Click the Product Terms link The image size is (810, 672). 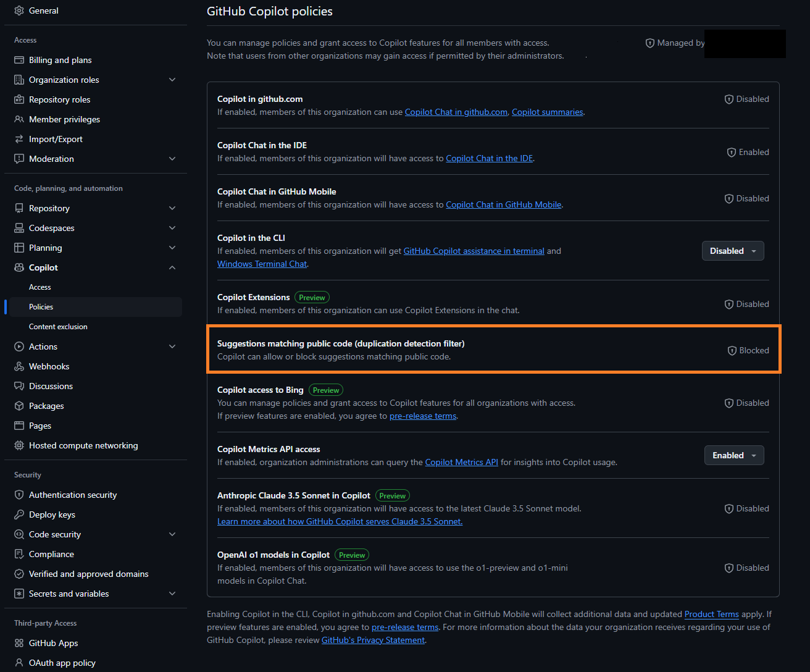click(712, 614)
